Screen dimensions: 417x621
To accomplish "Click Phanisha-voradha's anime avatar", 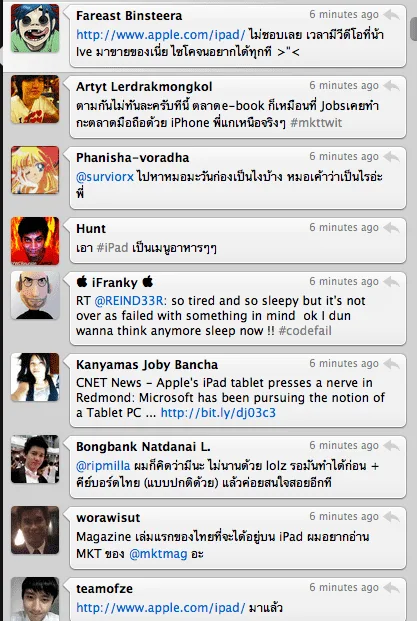I will (35, 170).
